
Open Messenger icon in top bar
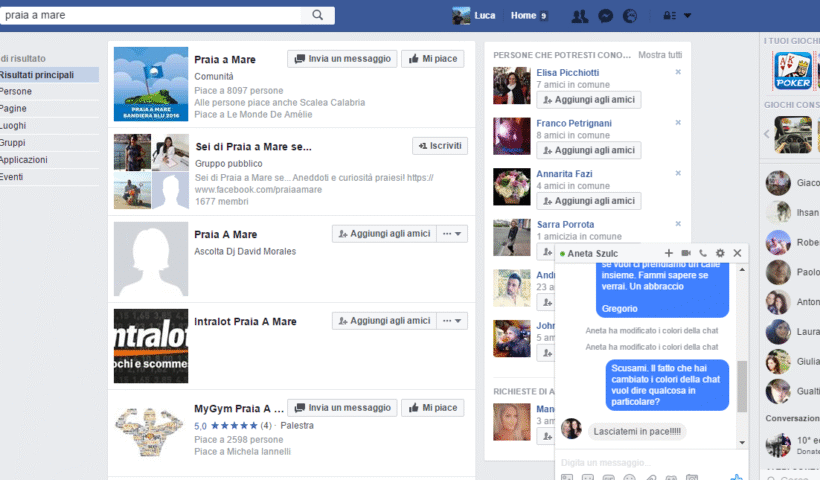pyautogui.click(x=605, y=16)
